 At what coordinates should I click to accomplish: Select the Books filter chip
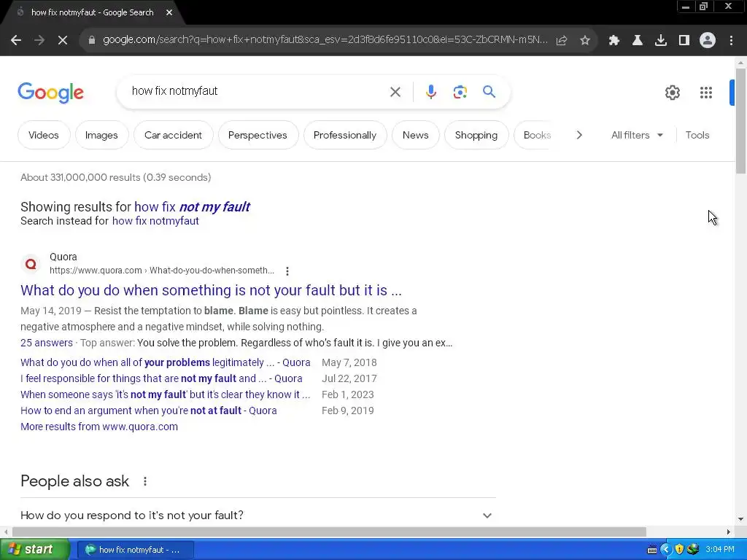533,135
